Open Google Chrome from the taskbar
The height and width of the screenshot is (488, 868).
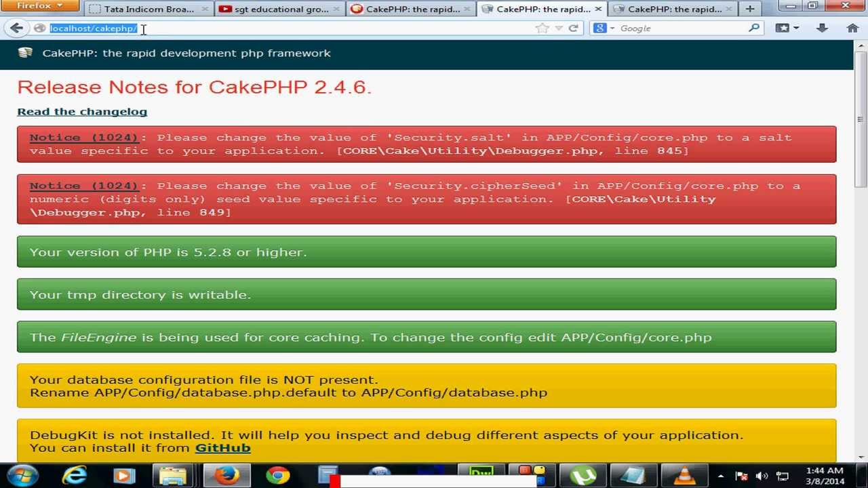[x=277, y=475]
